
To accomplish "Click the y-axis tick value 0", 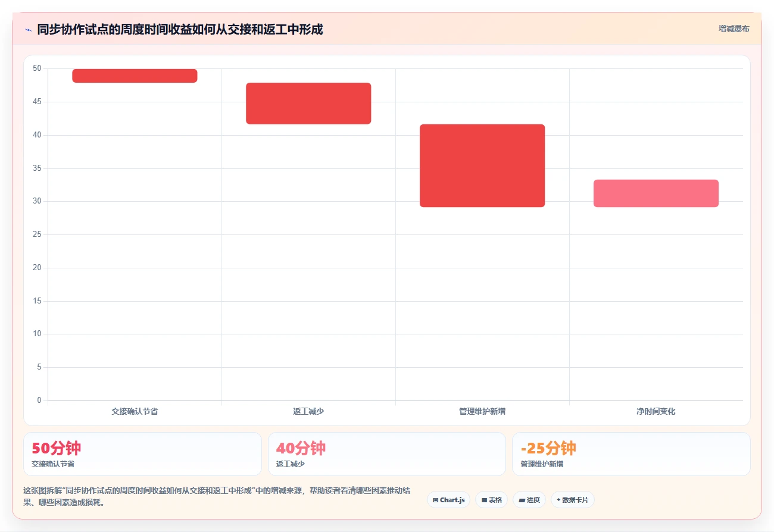I will (39, 400).
